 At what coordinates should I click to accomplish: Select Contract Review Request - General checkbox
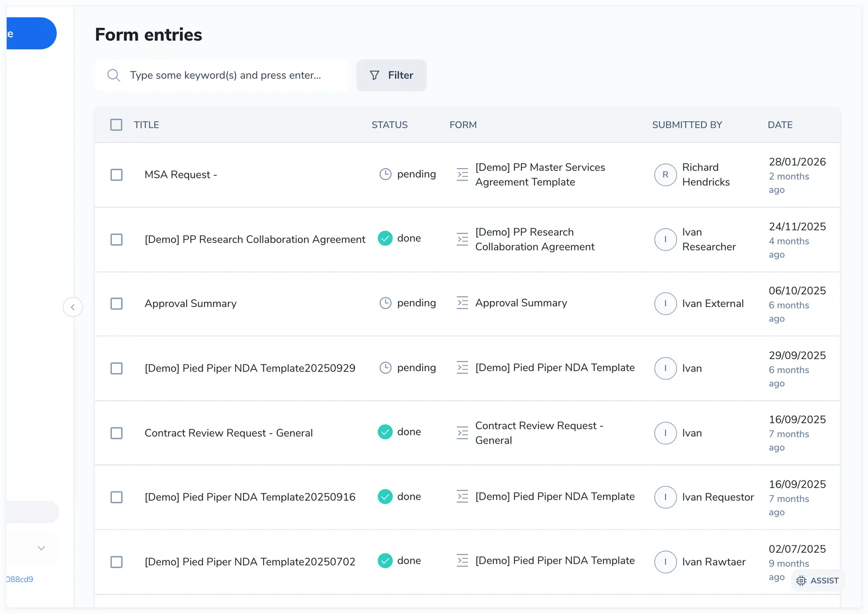click(x=117, y=433)
